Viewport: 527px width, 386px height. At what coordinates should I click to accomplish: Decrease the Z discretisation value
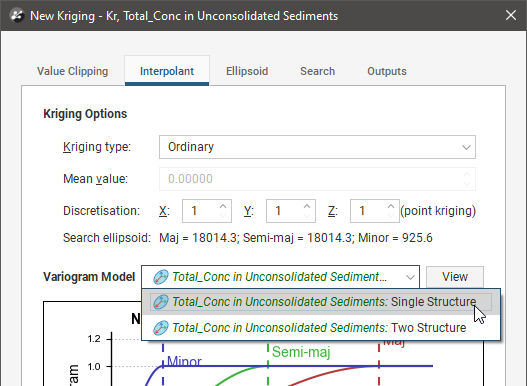[391, 216]
